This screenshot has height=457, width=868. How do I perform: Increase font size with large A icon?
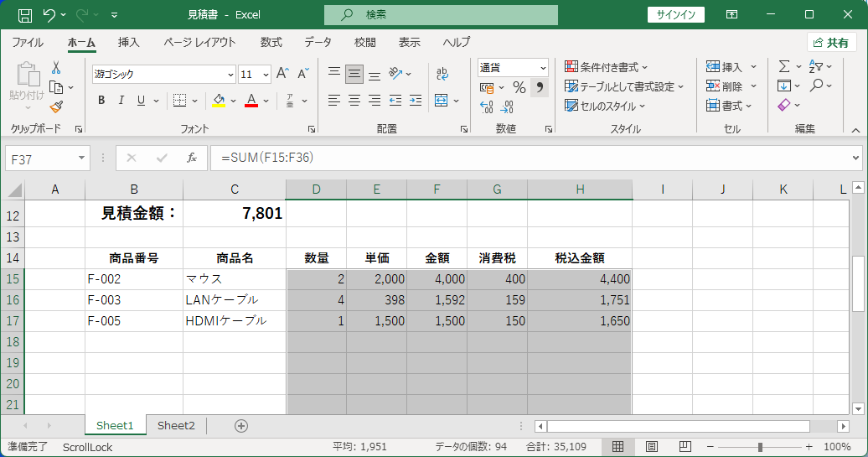pos(282,74)
